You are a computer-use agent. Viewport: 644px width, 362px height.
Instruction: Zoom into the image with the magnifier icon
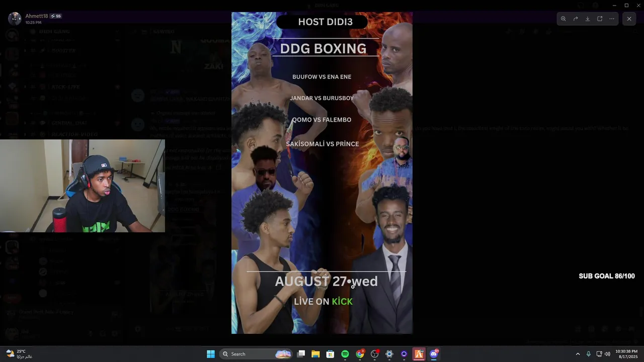[563, 19]
